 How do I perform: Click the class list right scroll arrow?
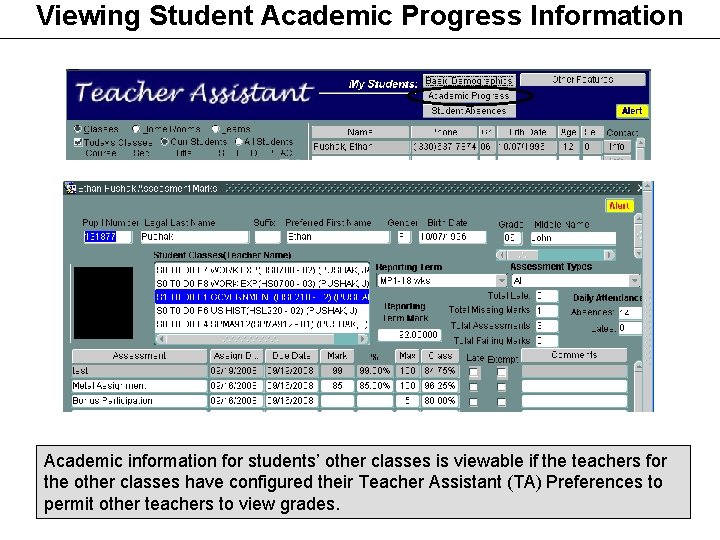[363, 339]
